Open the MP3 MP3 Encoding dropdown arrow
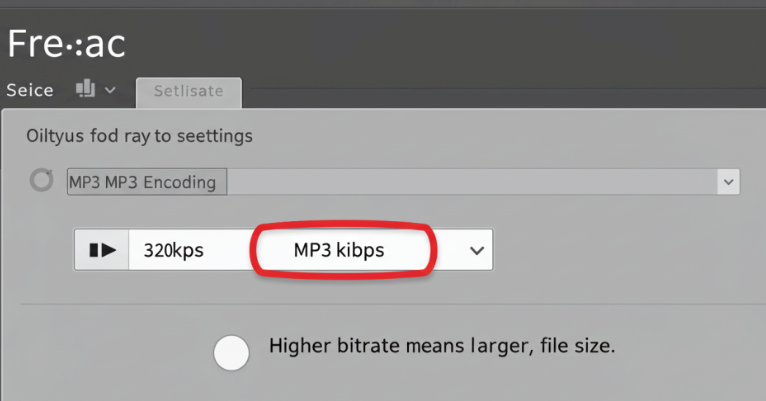Image resolution: width=766 pixels, height=401 pixels. click(728, 182)
